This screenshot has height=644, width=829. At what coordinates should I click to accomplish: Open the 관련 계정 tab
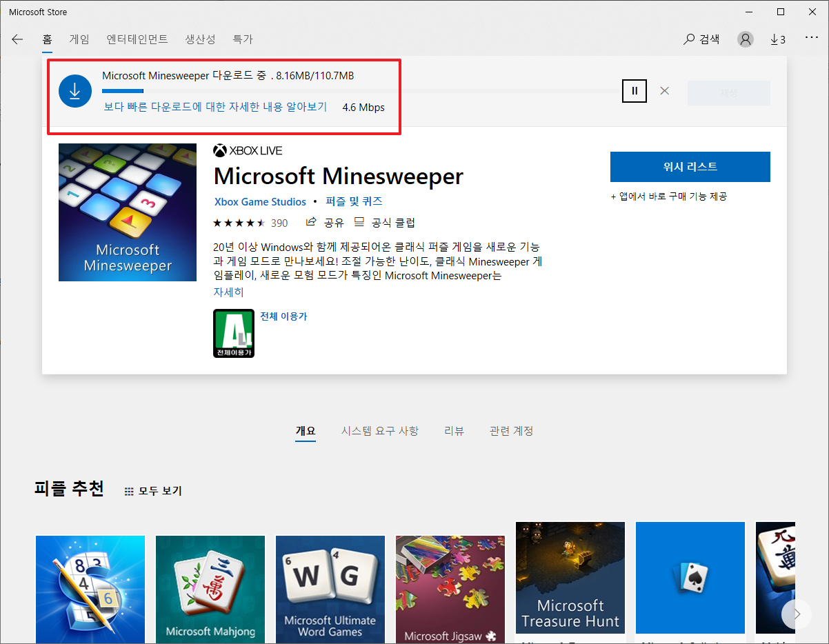511,431
